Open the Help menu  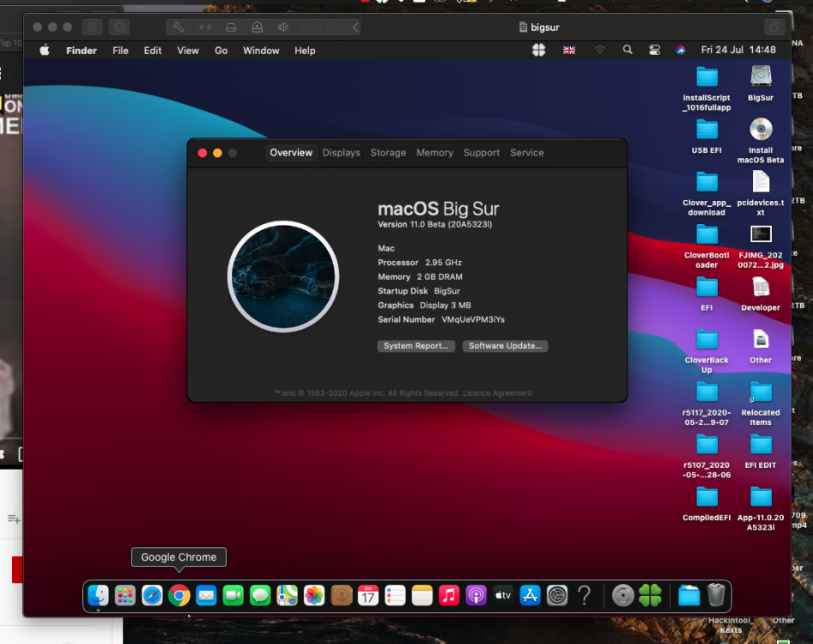[x=305, y=51]
